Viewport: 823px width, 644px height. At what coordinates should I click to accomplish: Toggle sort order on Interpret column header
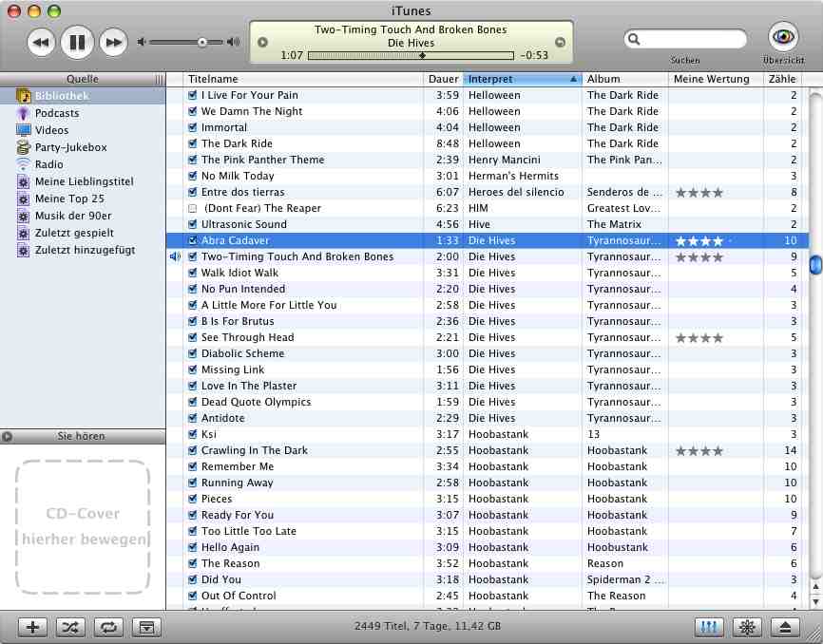(x=523, y=79)
